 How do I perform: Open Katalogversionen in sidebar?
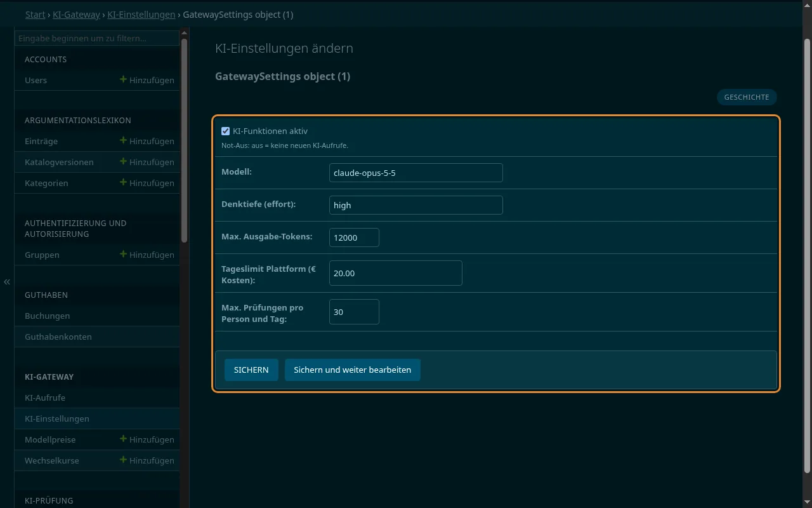pos(59,162)
